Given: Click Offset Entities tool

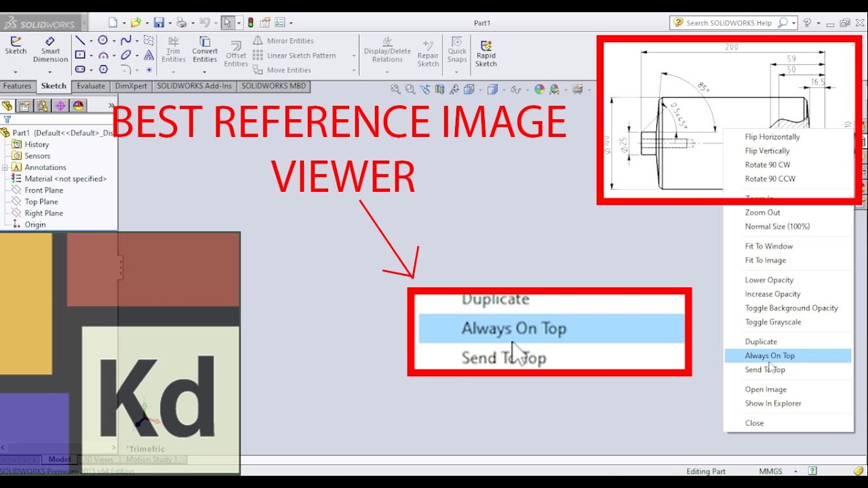Looking at the screenshot, I should [x=236, y=54].
